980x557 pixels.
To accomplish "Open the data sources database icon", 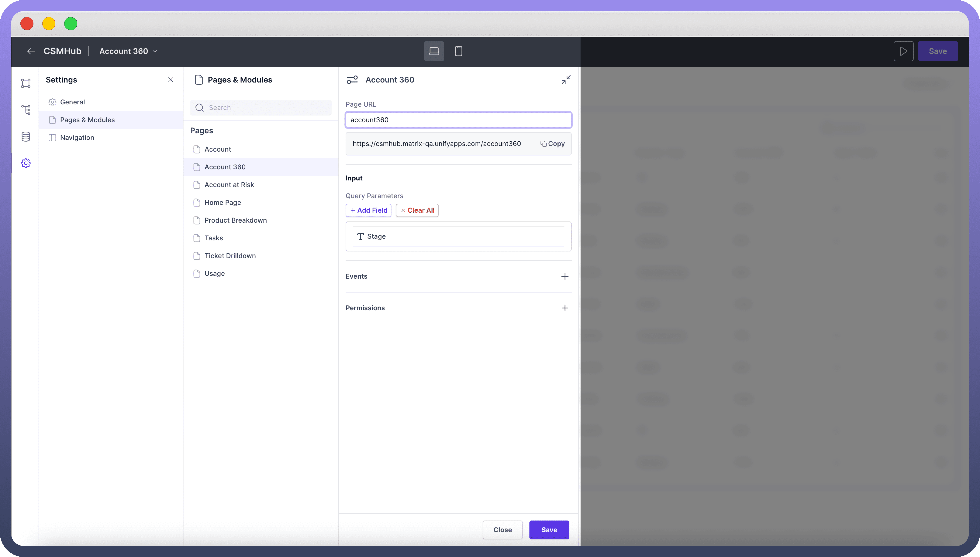I will (x=26, y=137).
